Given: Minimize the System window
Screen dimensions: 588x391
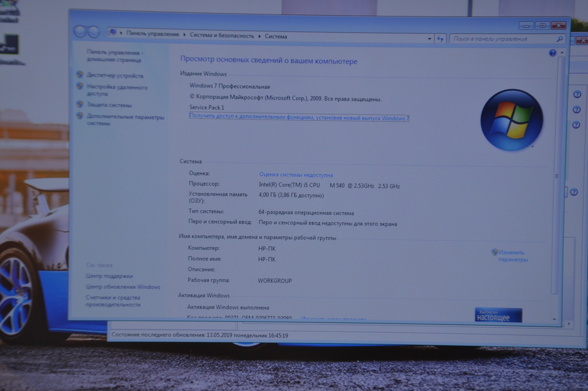Looking at the screenshot, I should [x=526, y=26].
